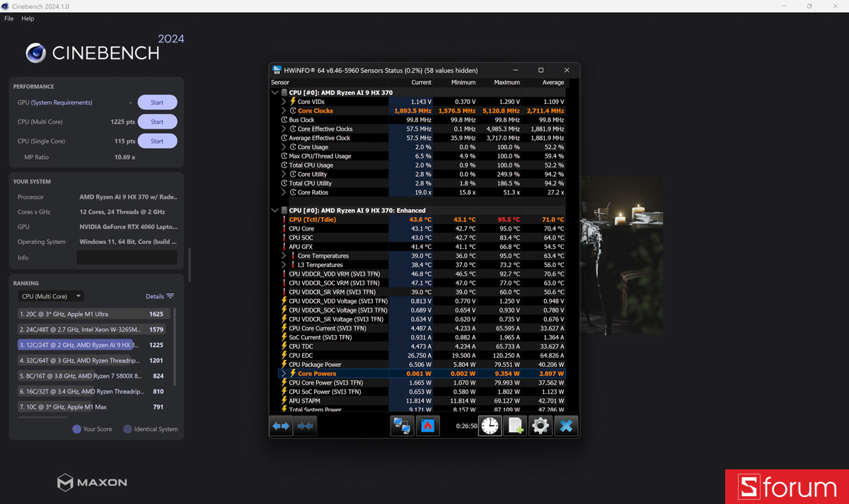849x504 pixels.
Task: Click the Average column header
Action: [553, 83]
